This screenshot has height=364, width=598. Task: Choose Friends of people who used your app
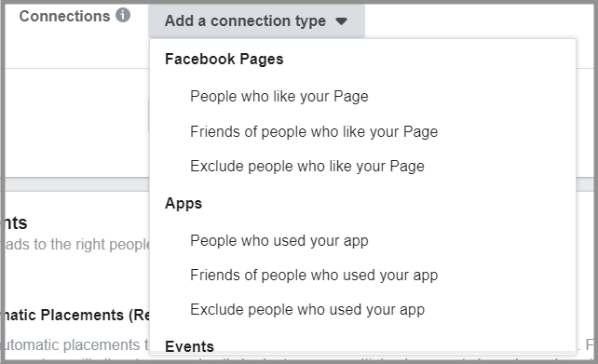pos(314,276)
